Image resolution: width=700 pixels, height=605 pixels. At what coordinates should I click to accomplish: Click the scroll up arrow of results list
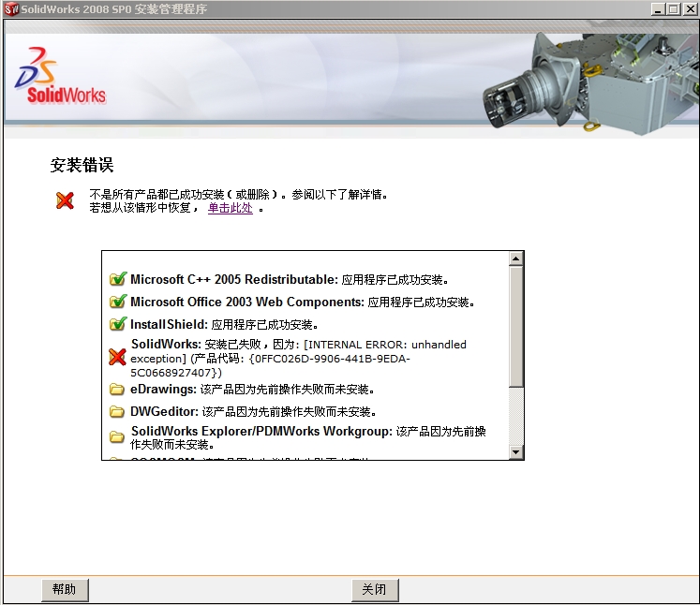pos(515,258)
